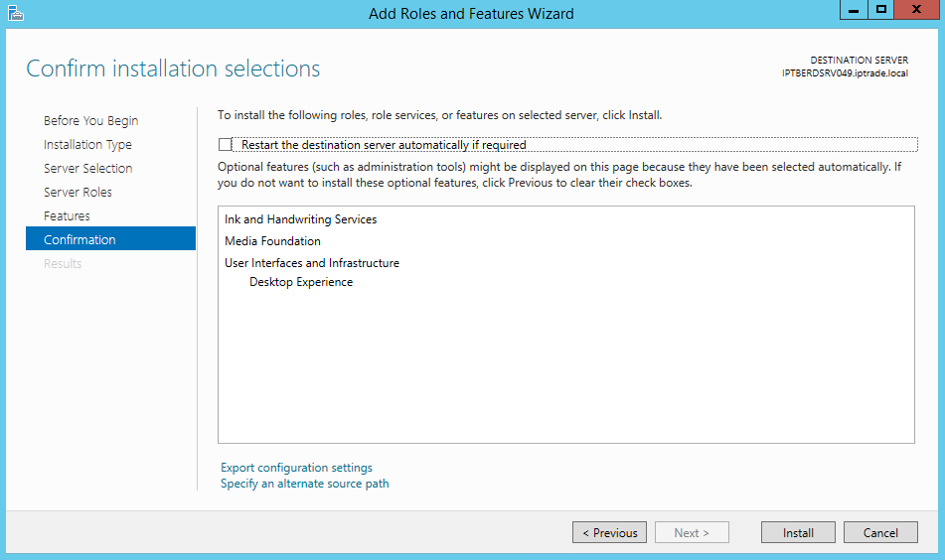Select the Desktop Experience entry
The image size is (945, 560).
301,282
